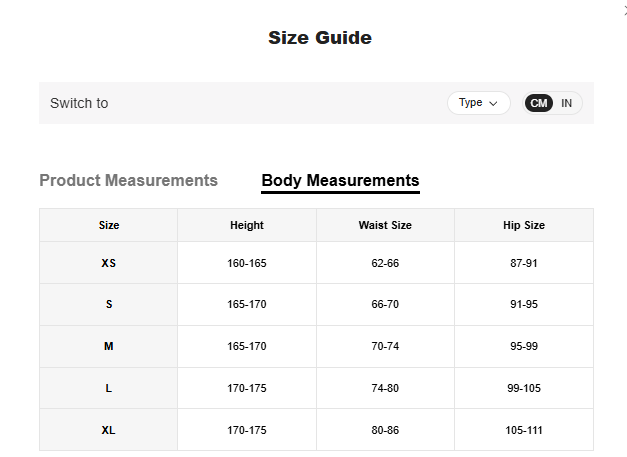627x457 pixels.
Task: Click the Height column header
Action: point(247,225)
